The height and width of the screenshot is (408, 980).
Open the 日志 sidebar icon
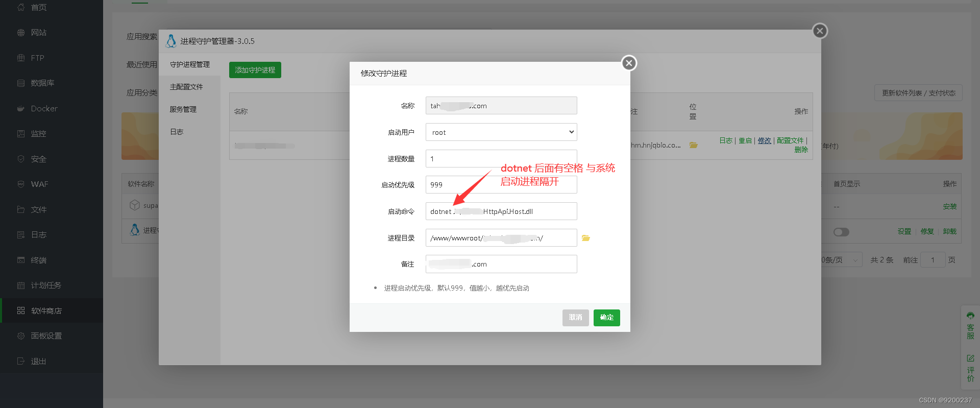(21, 235)
